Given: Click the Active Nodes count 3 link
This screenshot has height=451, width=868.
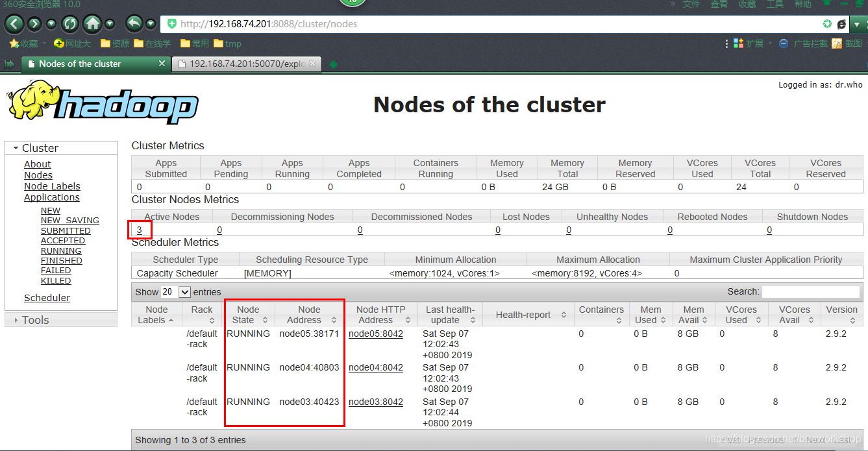Looking at the screenshot, I should pos(140,230).
